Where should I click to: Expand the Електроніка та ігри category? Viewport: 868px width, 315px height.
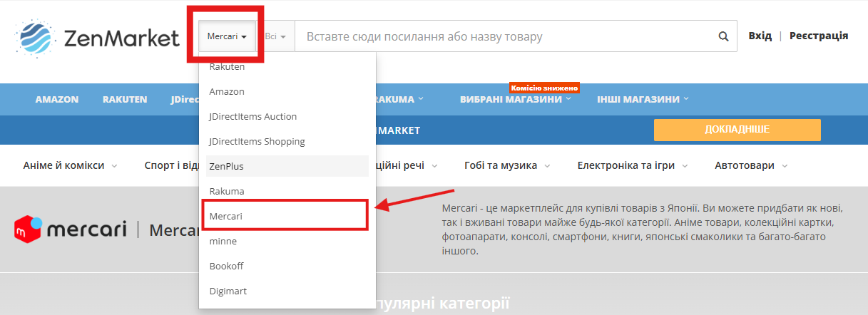[x=633, y=165]
